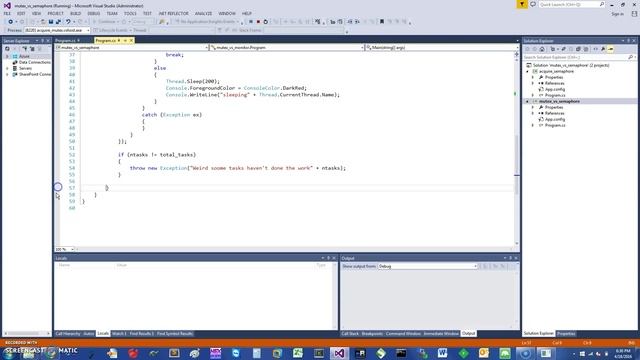Click the command prompt taskbar icon

[401, 353]
